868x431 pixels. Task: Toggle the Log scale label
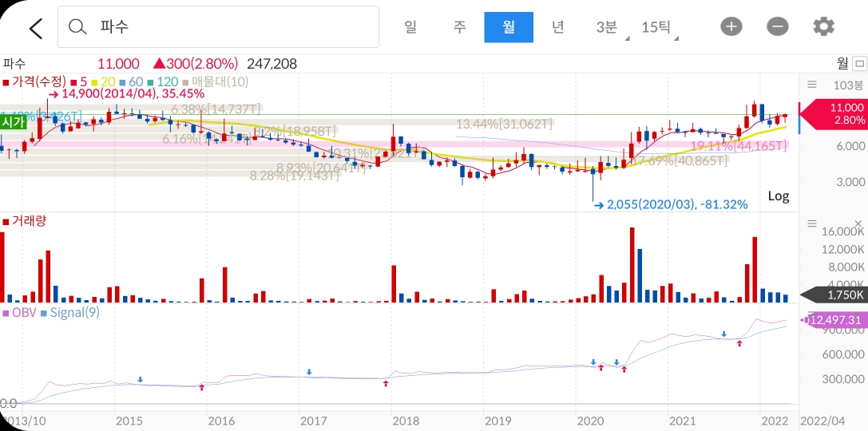coord(779,196)
